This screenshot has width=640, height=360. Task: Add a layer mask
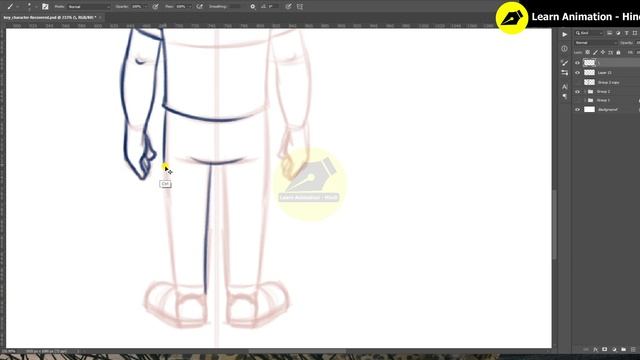(605, 350)
